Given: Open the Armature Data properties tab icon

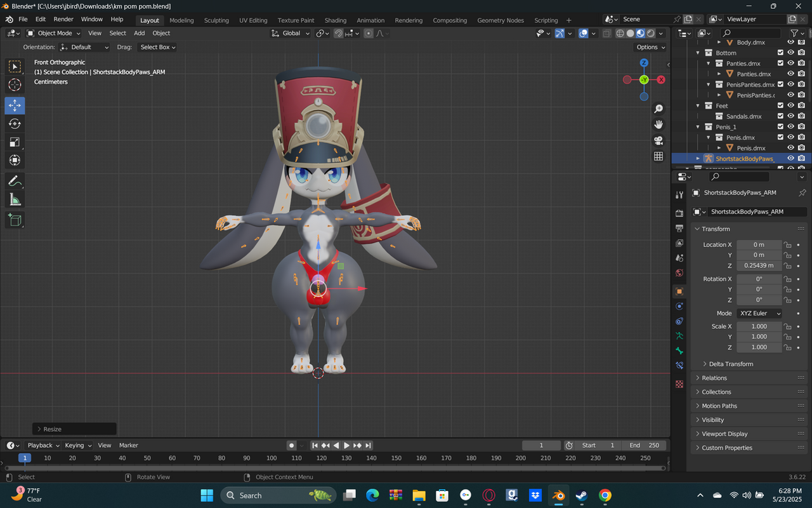Looking at the screenshot, I should [679, 336].
